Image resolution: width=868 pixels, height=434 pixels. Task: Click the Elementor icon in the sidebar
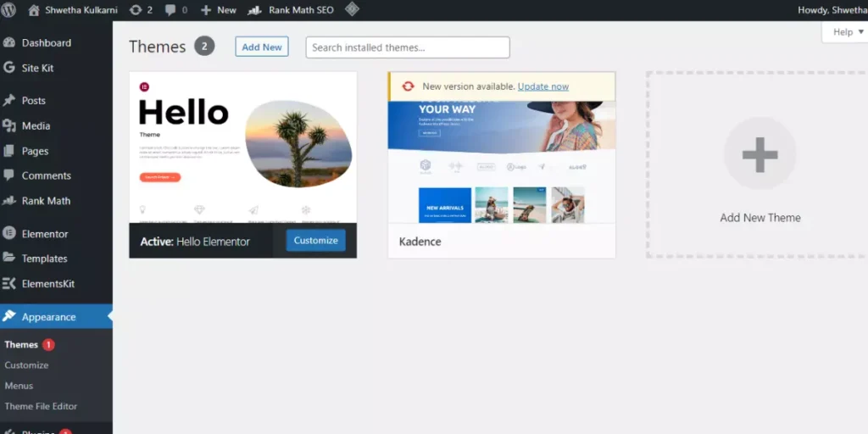tap(8, 233)
